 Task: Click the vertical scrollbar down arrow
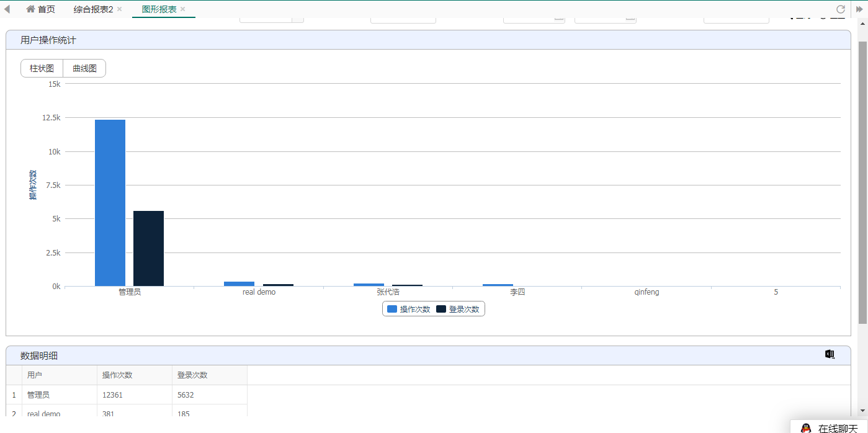862,411
